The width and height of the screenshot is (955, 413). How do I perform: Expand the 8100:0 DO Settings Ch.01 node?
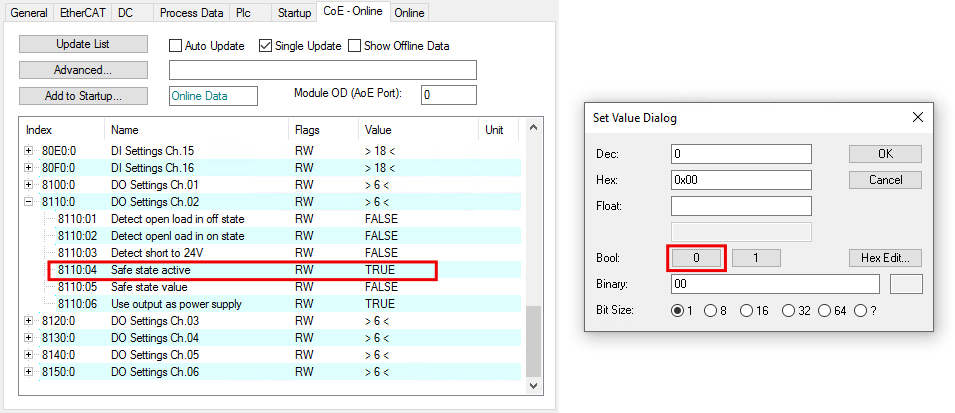pyautogui.click(x=29, y=185)
